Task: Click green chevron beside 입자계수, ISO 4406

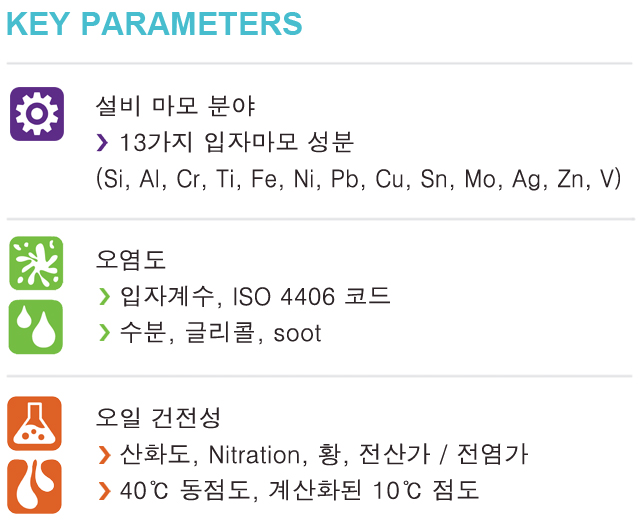Action: 105,296
